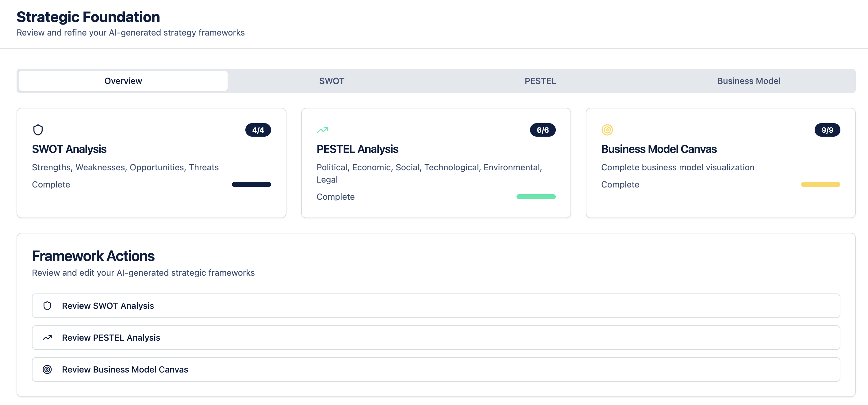Click the shield icon on SWOT Analysis card
Screen dimensions: 868x405
coord(38,130)
